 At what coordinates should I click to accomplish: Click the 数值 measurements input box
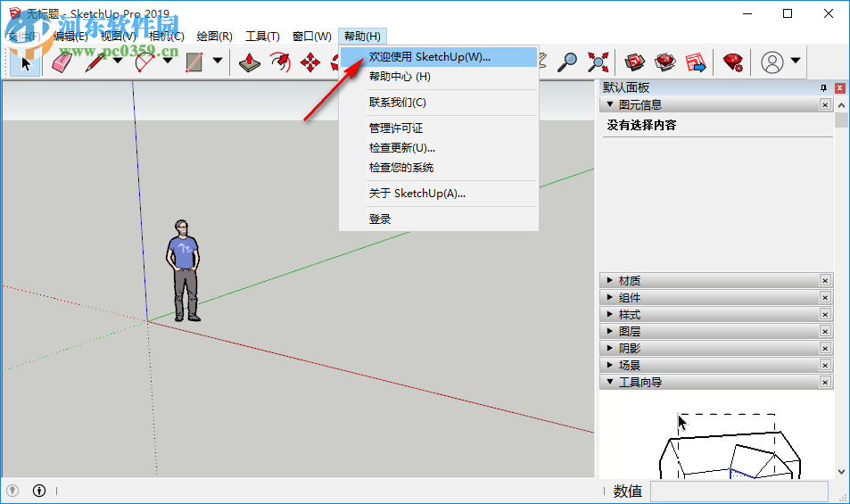pos(739,492)
